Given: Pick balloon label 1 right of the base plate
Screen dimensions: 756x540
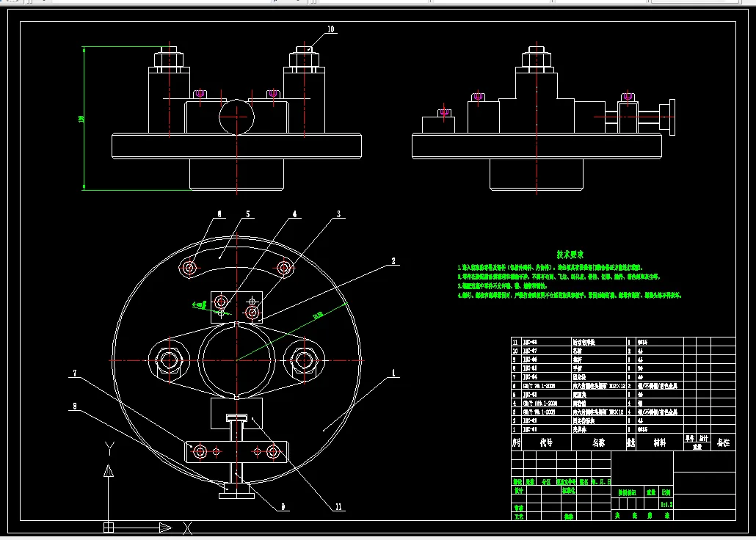Looking at the screenshot, I should point(393,373).
